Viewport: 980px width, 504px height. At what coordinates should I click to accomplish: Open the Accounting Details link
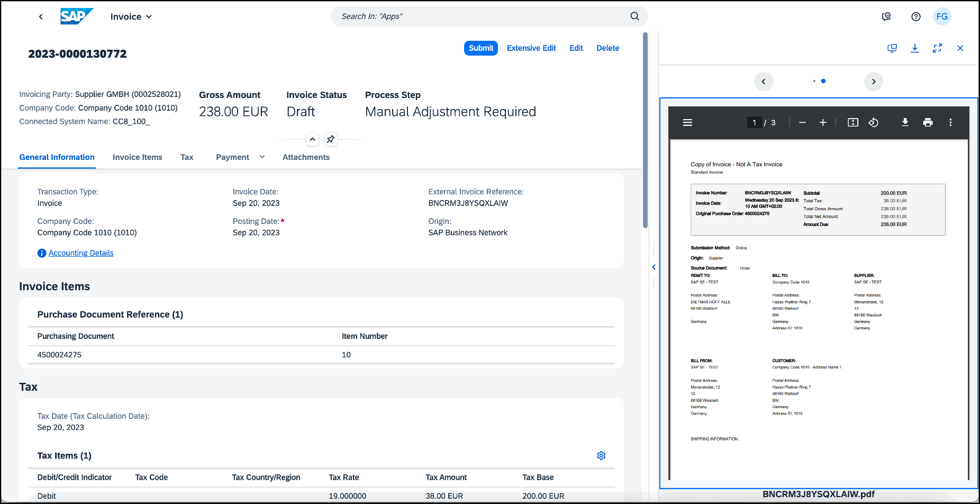pos(81,253)
